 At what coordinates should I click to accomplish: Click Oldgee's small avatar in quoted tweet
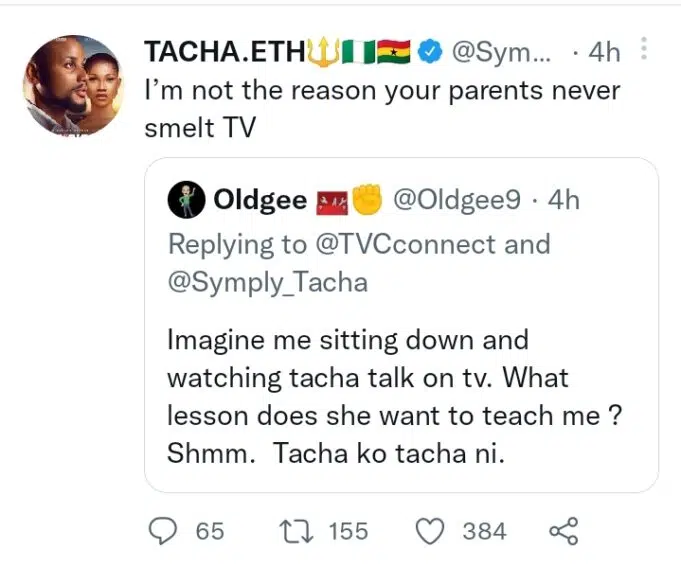point(185,201)
